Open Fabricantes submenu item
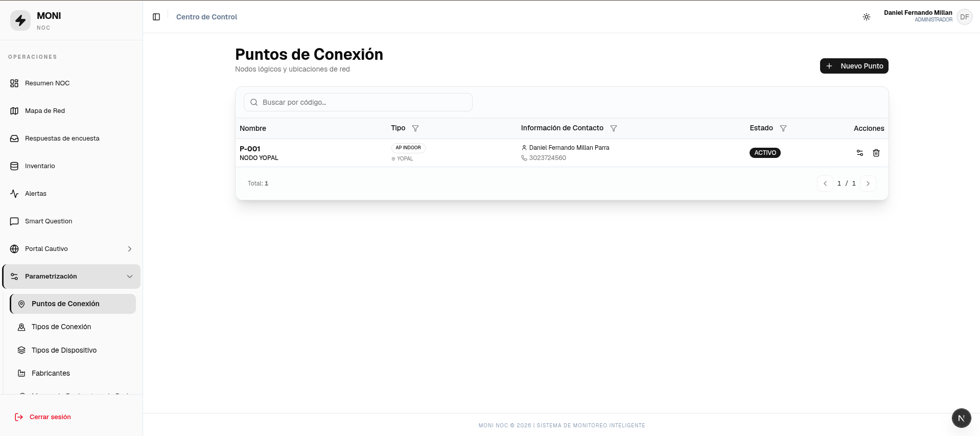 pyautogui.click(x=73, y=373)
